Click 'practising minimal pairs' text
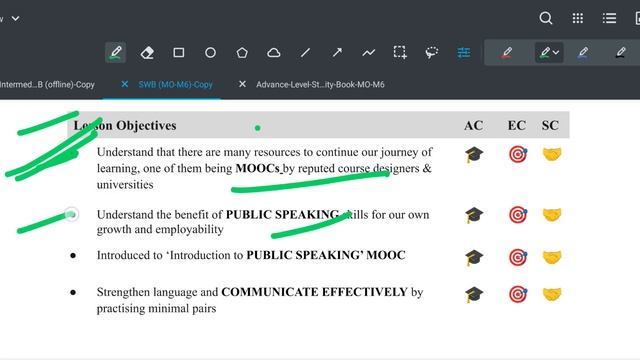Screen dimensions: 640x360 click(156, 309)
